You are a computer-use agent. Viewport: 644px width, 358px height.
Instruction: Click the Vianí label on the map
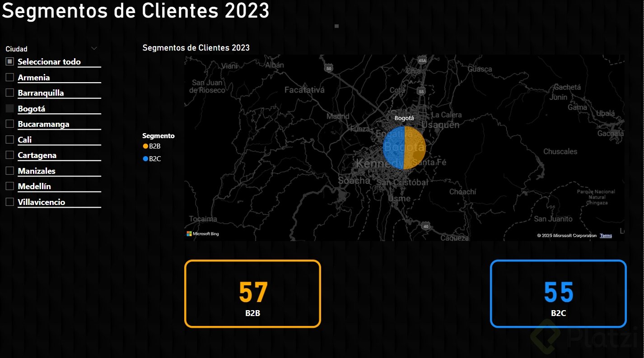click(x=229, y=66)
